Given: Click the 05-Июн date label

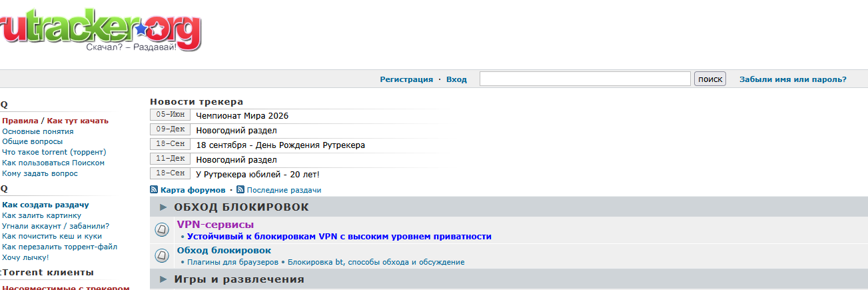Looking at the screenshot, I should (x=171, y=115).
